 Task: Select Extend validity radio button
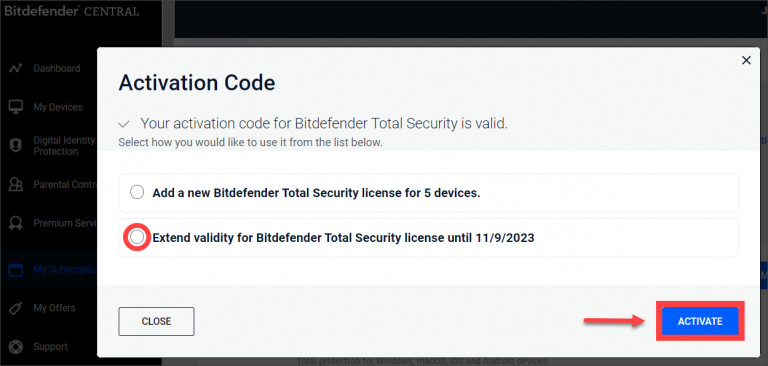pos(137,238)
